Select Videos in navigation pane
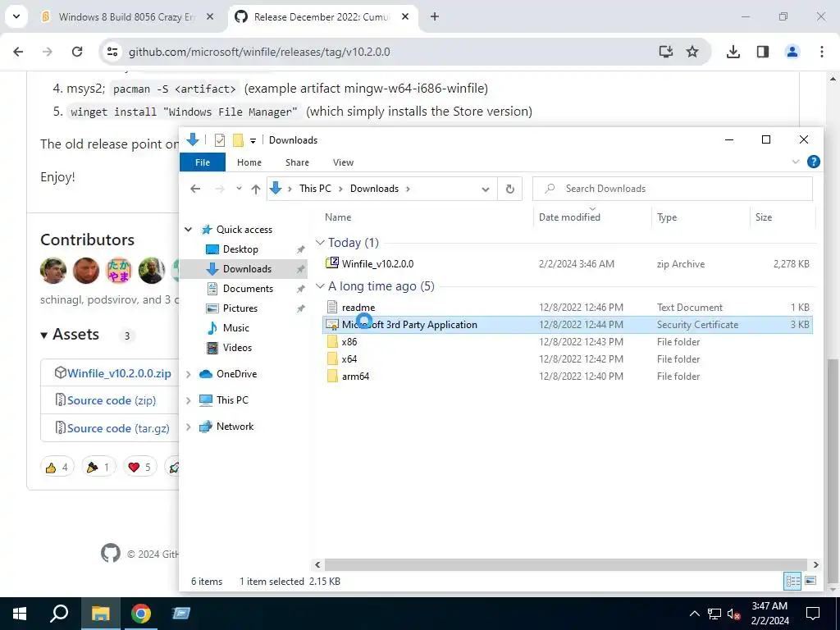The image size is (840, 630). 237,348
